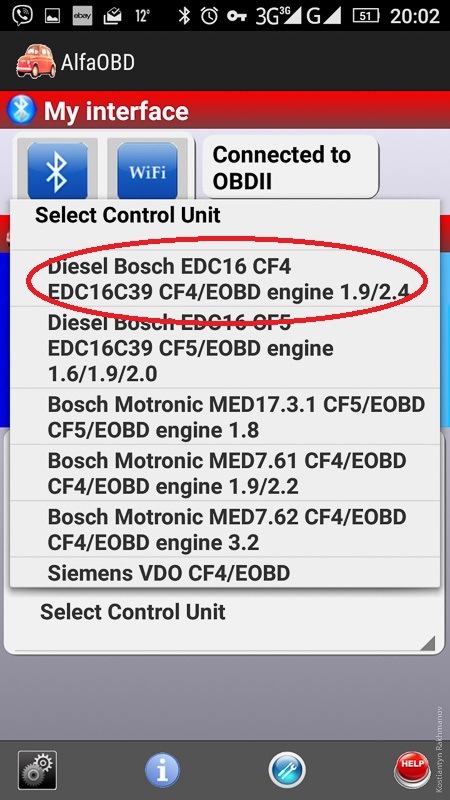450x800 pixels.
Task: Open settings via the gears icon
Action: point(37,770)
